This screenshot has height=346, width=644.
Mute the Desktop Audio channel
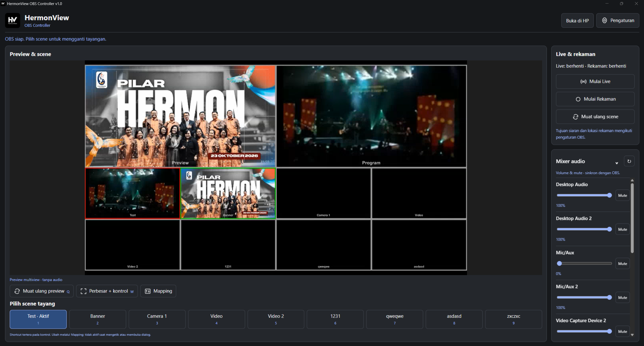622,195
